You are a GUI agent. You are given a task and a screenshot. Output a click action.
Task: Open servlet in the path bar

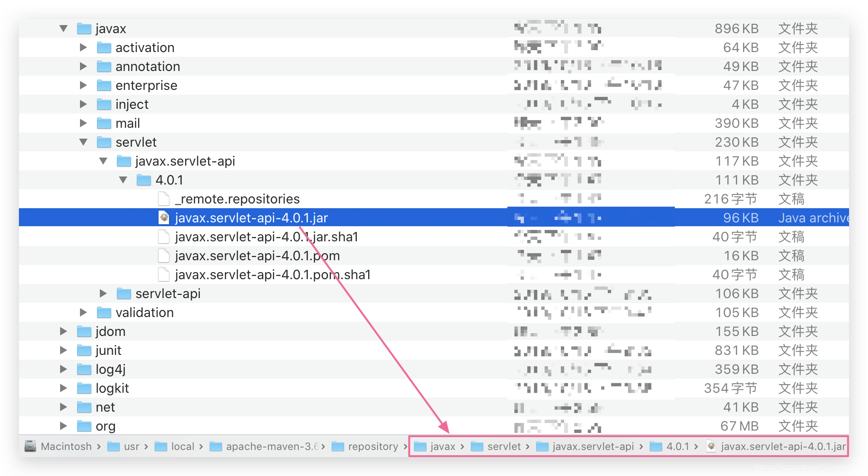point(496,446)
